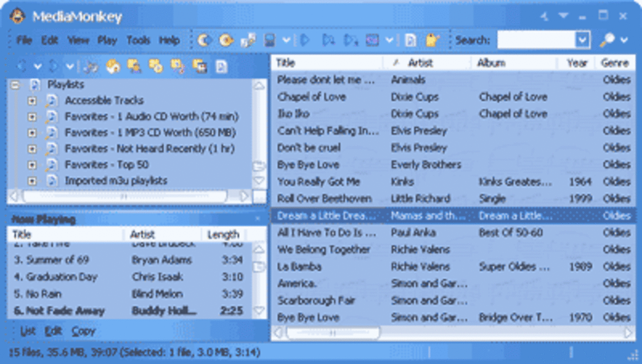Expand Favorites - Top 50 playlist
The image size is (642, 364).
(32, 164)
